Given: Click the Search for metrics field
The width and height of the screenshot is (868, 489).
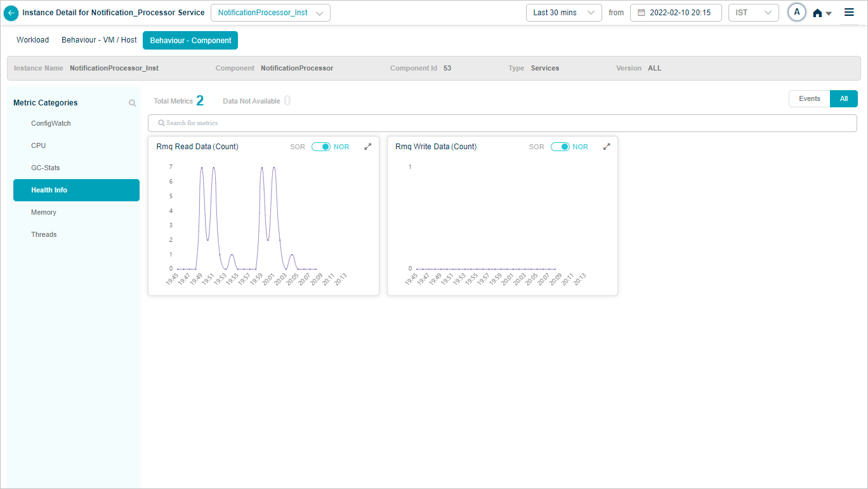Looking at the screenshot, I should [x=502, y=123].
